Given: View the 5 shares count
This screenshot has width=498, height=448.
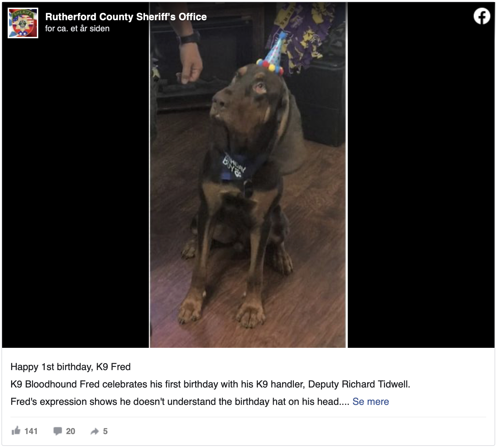Looking at the screenshot, I should pyautogui.click(x=105, y=431).
